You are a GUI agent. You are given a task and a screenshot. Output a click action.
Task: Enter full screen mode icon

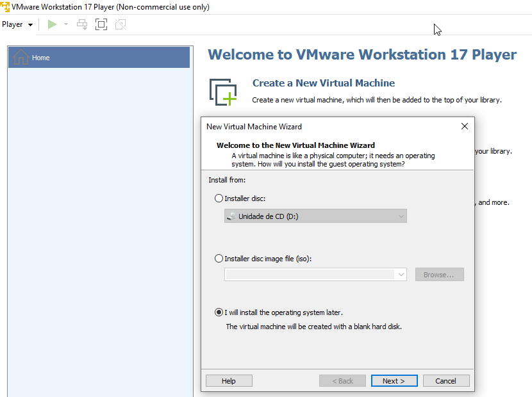pyautogui.click(x=101, y=24)
